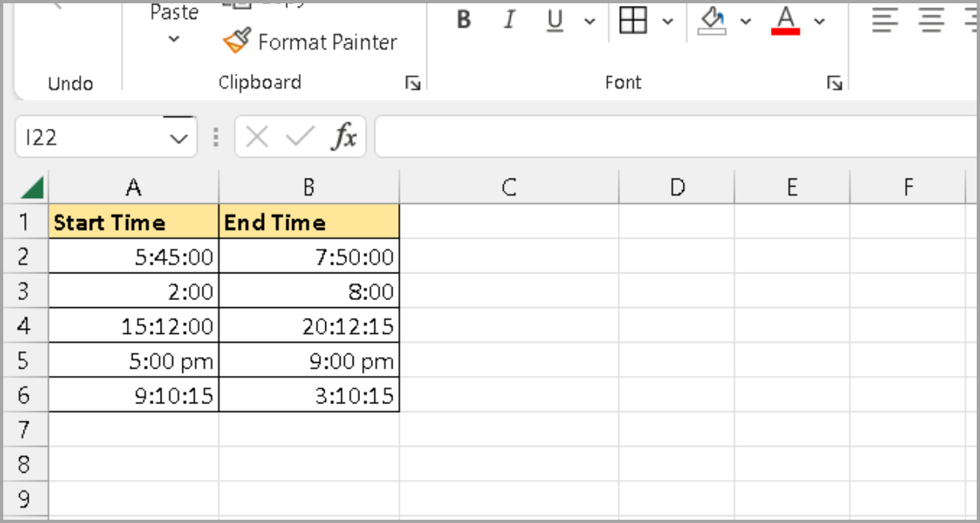Open the Font settings dialog launcher
The height and width of the screenshot is (523, 980).
pyautogui.click(x=836, y=83)
